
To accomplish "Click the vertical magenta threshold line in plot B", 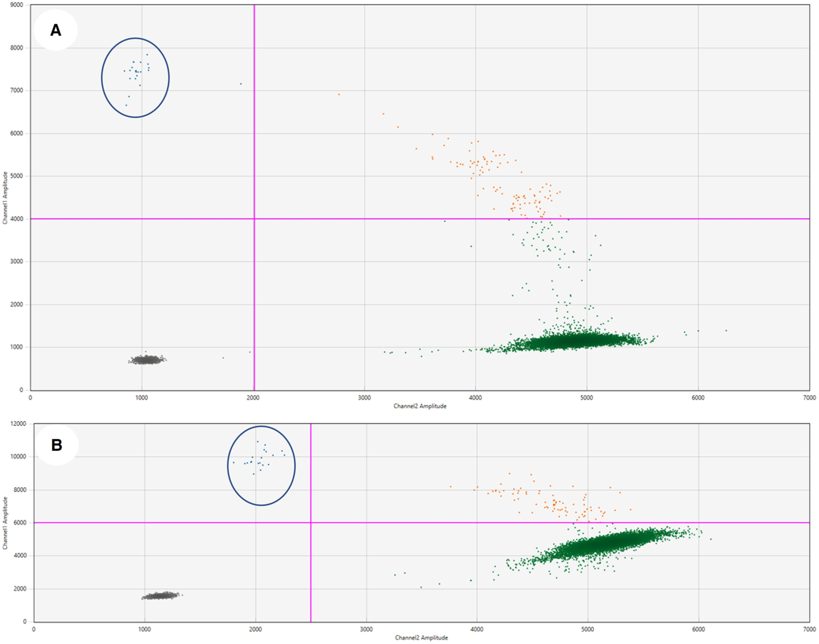I will (x=311, y=566).
